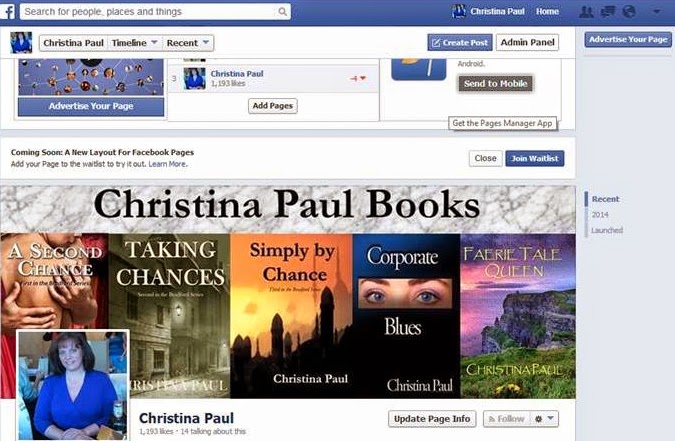Expand the Timeline dropdown
Viewport: 675px width, 441px height.
134,43
